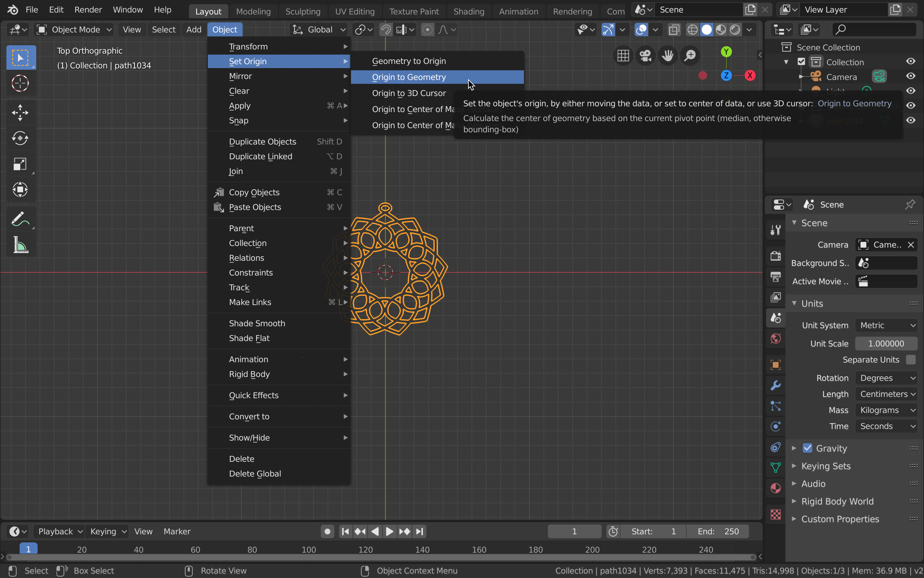924x578 pixels.
Task: Open the Material properties tab
Action: click(775, 488)
